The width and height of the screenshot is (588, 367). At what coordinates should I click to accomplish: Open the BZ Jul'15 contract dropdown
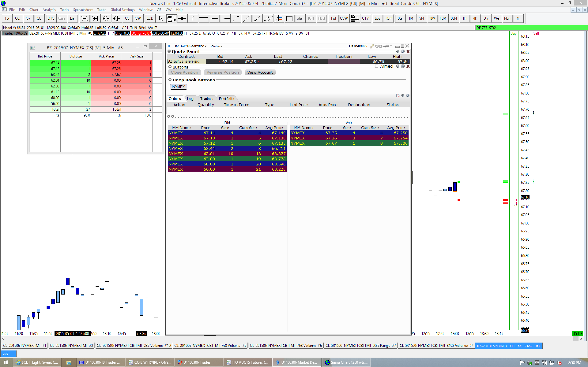click(x=205, y=46)
